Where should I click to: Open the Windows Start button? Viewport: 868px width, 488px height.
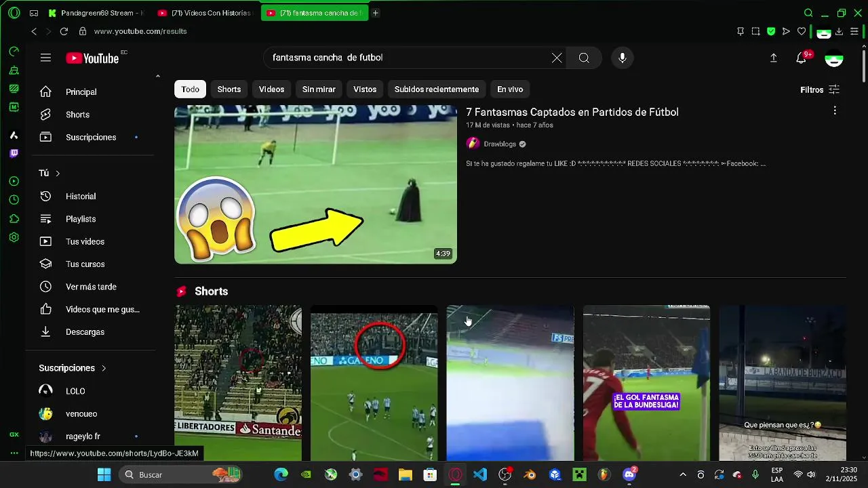(104, 474)
